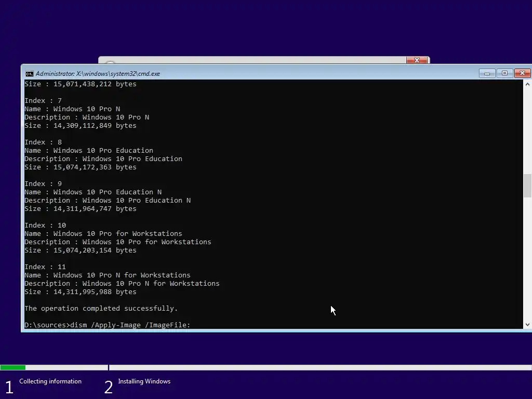Click 'Name : Windows 10 Pro N' line
This screenshot has width=532, height=399.
point(72,109)
